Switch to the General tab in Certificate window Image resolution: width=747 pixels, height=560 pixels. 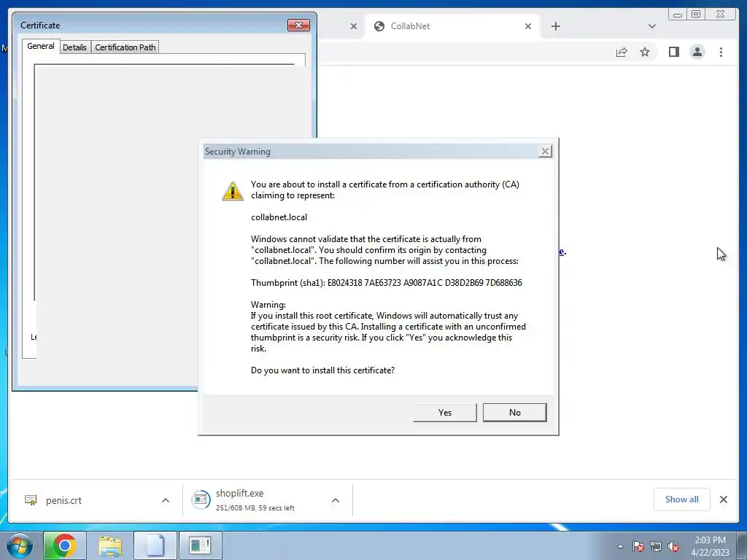(41, 46)
